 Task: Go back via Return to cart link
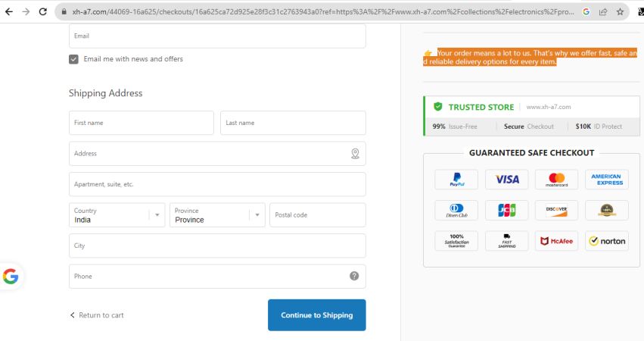(97, 315)
